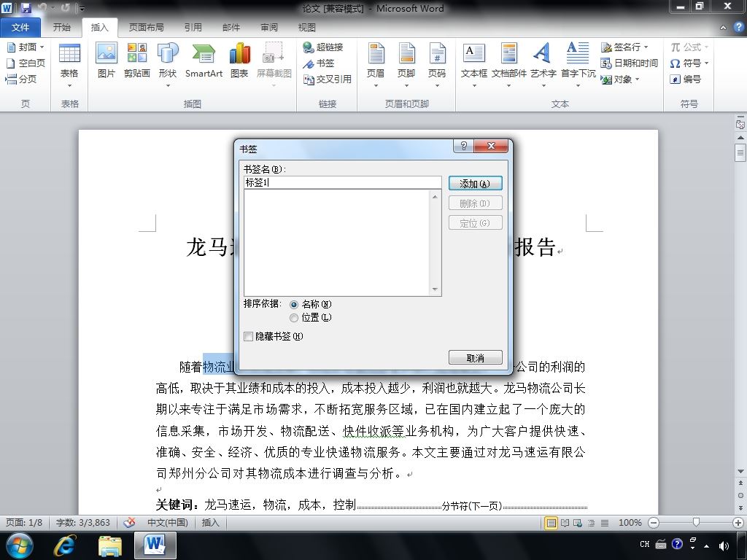The width and height of the screenshot is (747, 560).
Task: Open 交叉引用 cross-reference
Action: click(x=328, y=79)
